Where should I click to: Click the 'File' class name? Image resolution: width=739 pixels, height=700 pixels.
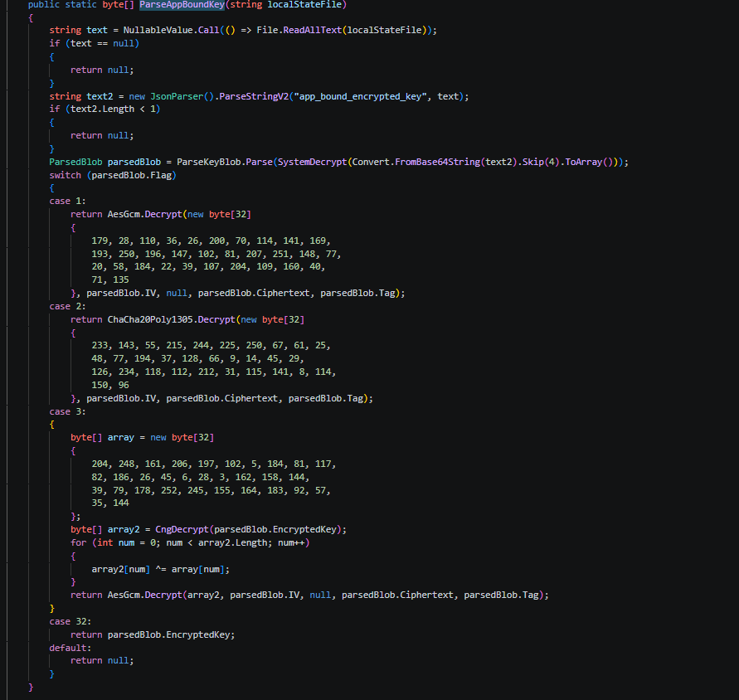pyautogui.click(x=267, y=30)
